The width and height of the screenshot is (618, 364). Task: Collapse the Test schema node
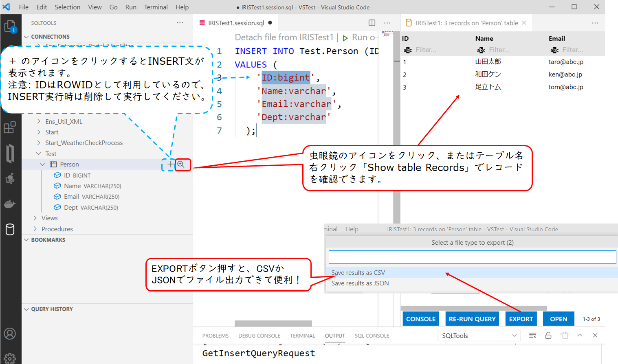[x=39, y=153]
